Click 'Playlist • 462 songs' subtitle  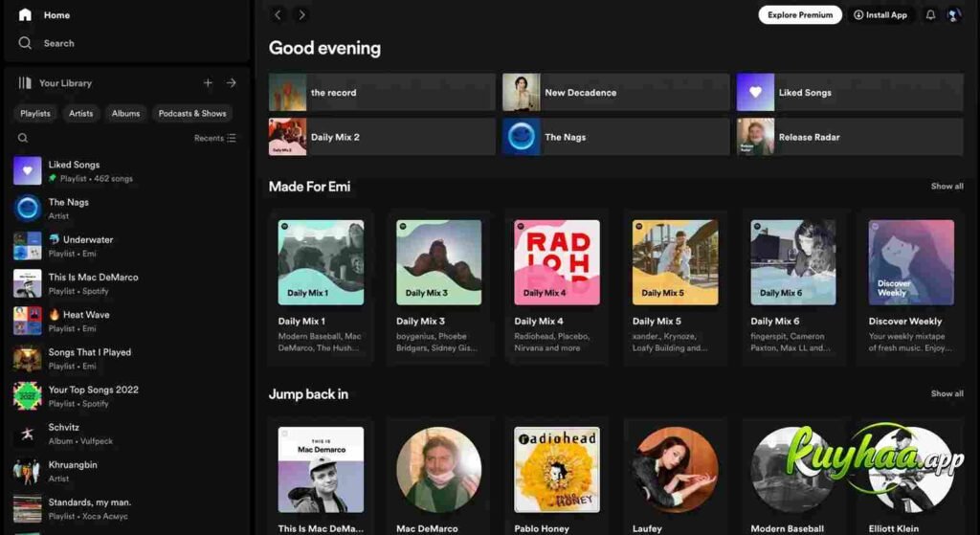97,179
